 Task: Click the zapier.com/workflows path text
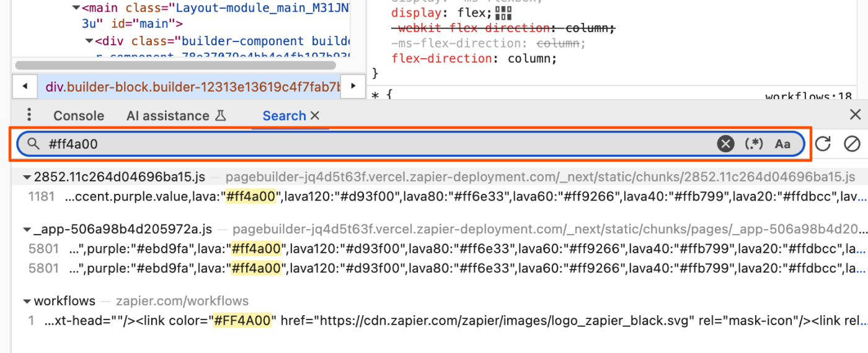pyautogui.click(x=182, y=302)
